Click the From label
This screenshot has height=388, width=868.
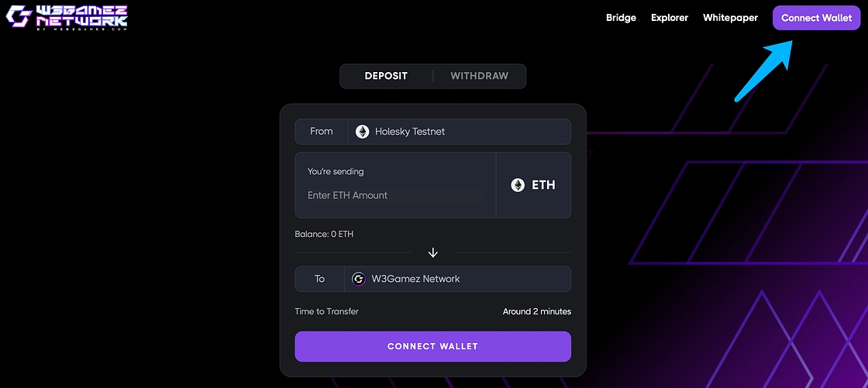tap(321, 132)
